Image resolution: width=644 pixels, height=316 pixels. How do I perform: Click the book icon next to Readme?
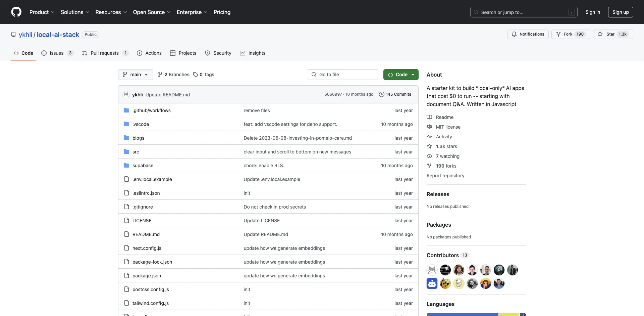pyautogui.click(x=429, y=117)
